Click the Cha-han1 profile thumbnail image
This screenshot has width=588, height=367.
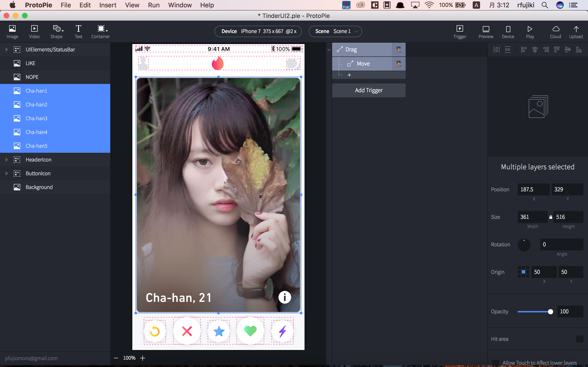17,90
